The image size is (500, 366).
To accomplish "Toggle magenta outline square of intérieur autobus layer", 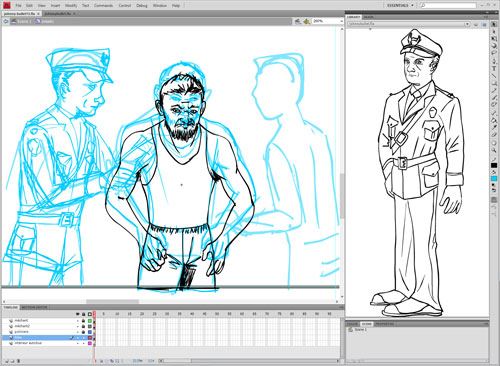I will [90, 343].
